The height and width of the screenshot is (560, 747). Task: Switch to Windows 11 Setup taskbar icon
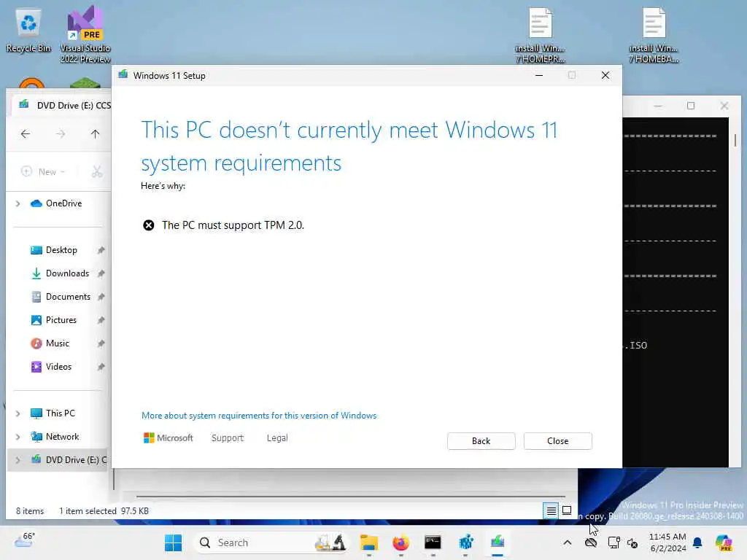coord(498,542)
